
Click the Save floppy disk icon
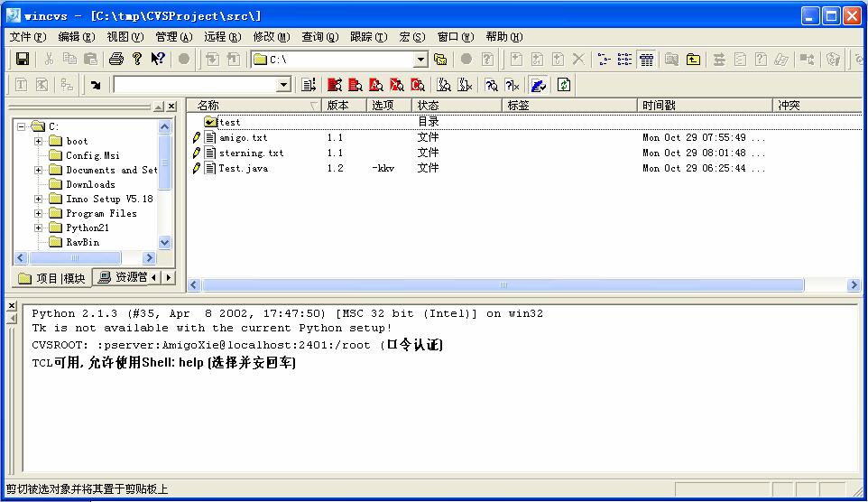pyautogui.click(x=23, y=60)
